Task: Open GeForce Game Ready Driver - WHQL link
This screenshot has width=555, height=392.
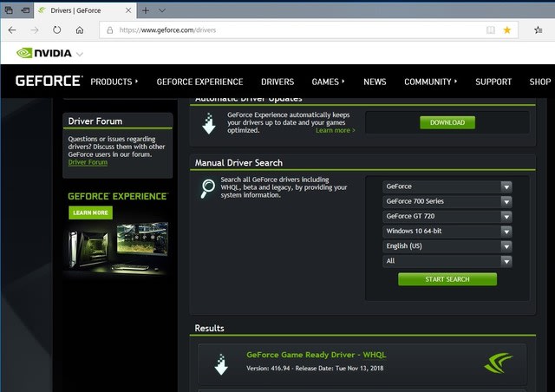Action: (x=316, y=355)
